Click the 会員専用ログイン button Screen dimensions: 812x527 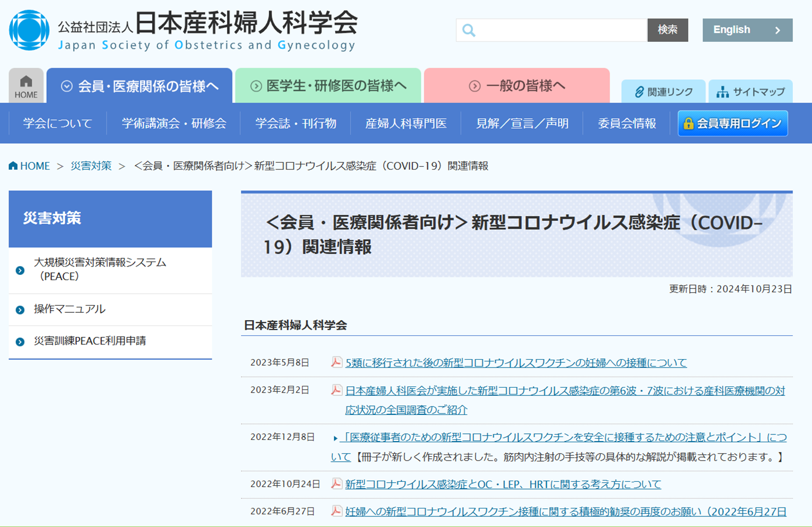732,123
